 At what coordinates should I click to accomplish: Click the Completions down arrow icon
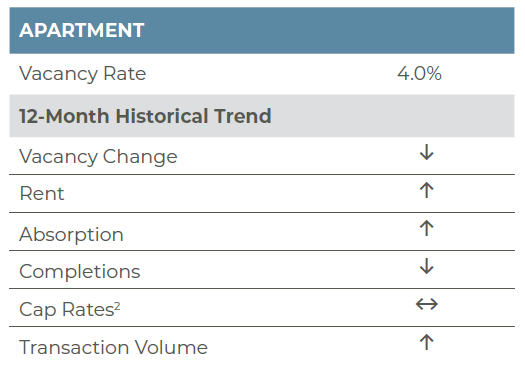click(x=427, y=266)
